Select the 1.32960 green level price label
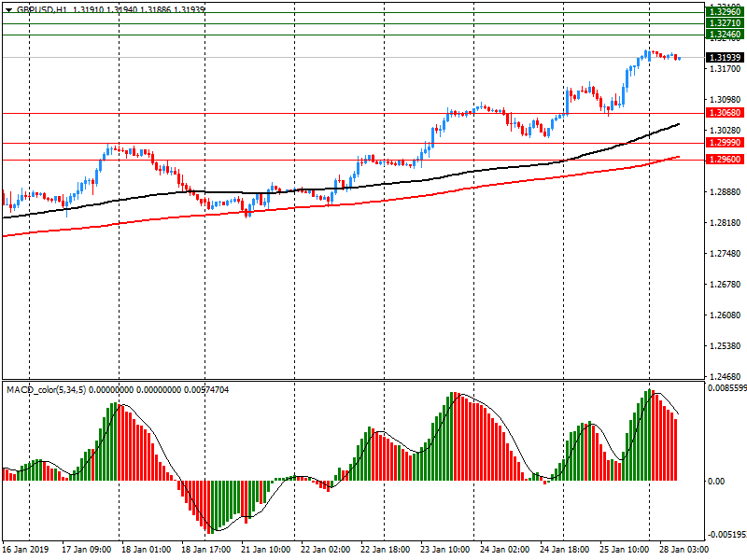The image size is (747, 560). (x=725, y=12)
